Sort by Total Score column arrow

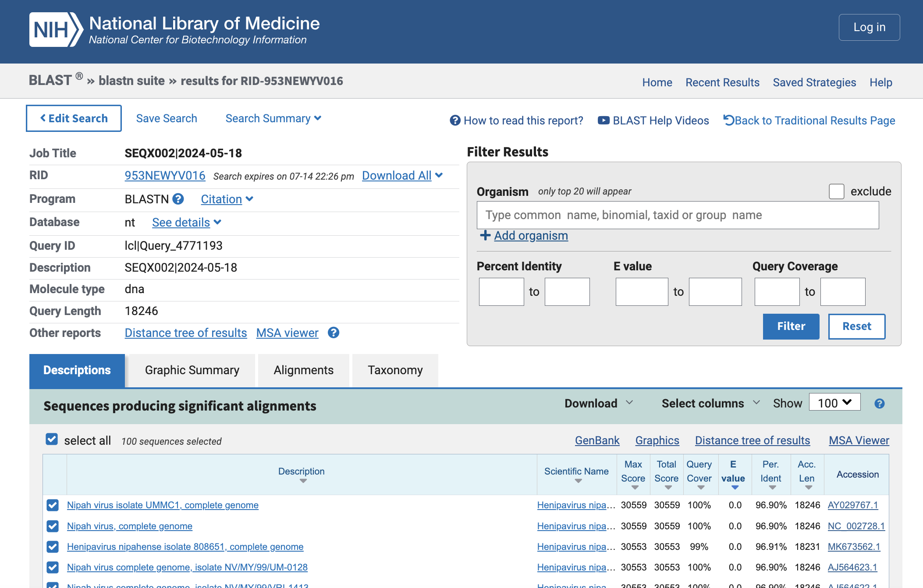[x=668, y=488]
